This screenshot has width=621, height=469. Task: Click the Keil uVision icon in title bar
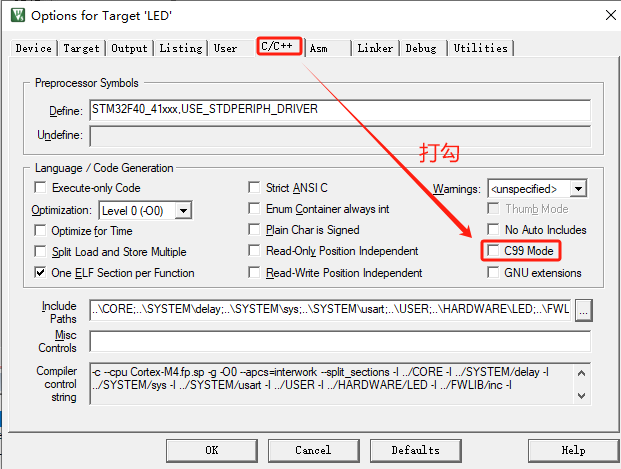18,15
